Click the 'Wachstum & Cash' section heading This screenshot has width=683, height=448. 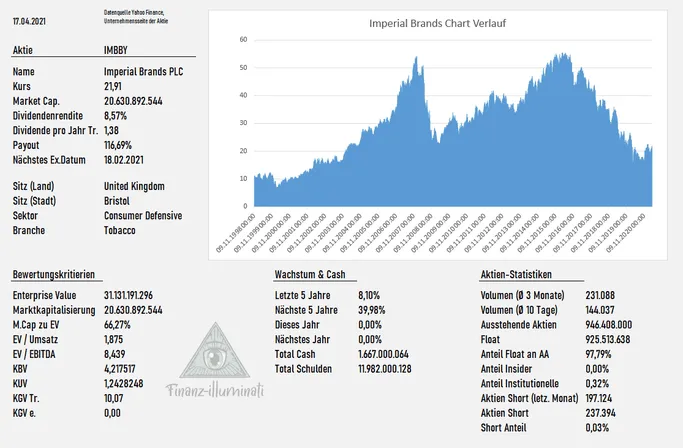coord(310,275)
